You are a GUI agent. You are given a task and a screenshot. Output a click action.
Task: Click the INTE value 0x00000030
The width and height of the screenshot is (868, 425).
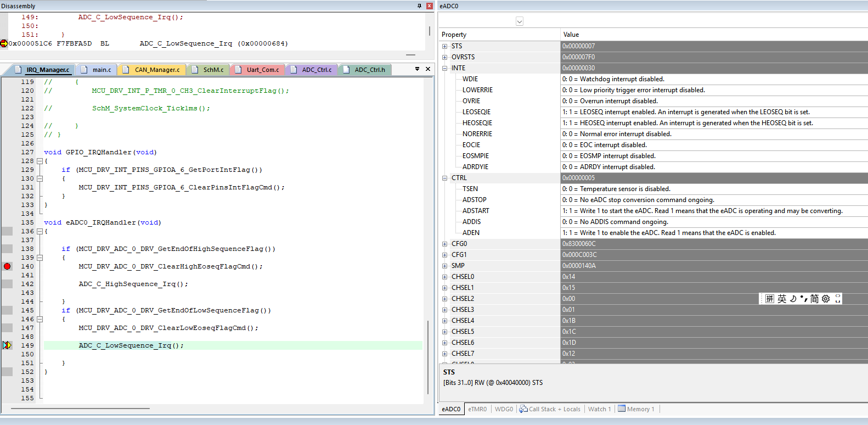[x=578, y=68]
